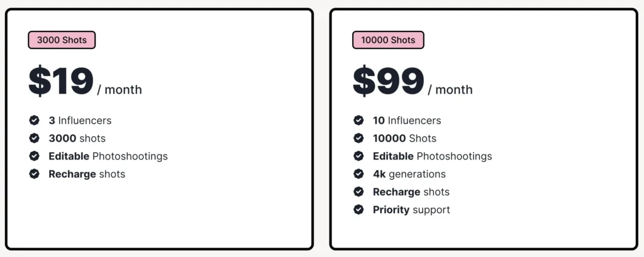Image resolution: width=644 pixels, height=257 pixels.
Task: Click checkmark beside Editable Photoshootings in $99 plan
Action: pyautogui.click(x=358, y=156)
